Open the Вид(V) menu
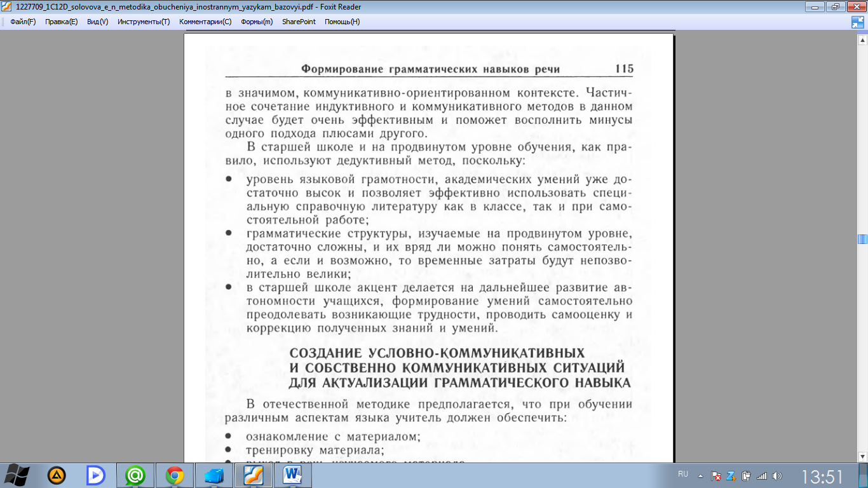 (97, 22)
